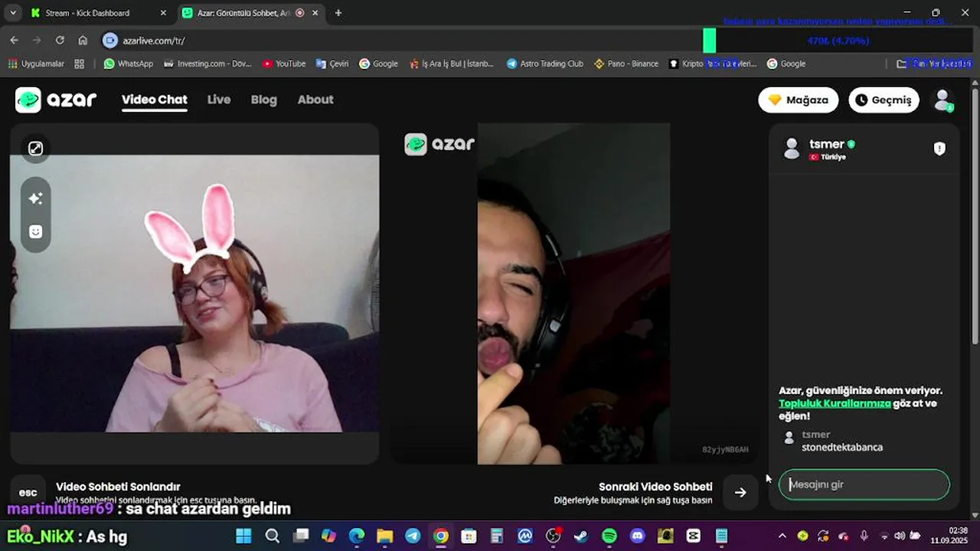Image resolution: width=980 pixels, height=551 pixels.
Task: Open Spotify from the taskbar
Action: (x=609, y=536)
